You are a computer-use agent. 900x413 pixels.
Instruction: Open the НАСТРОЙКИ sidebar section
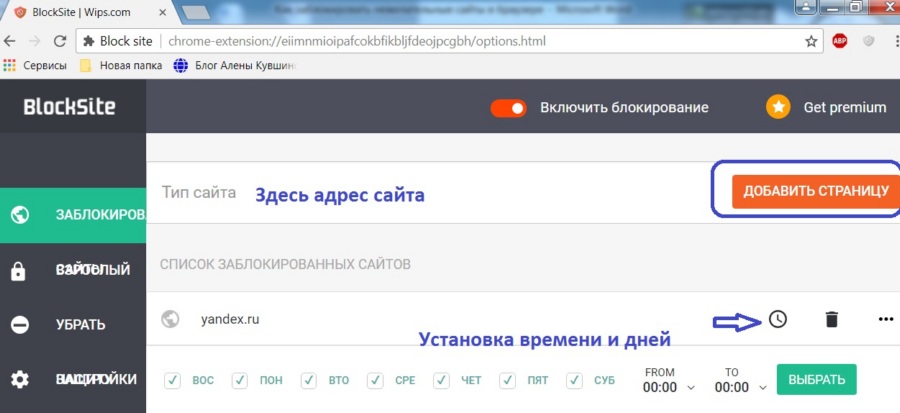73,379
